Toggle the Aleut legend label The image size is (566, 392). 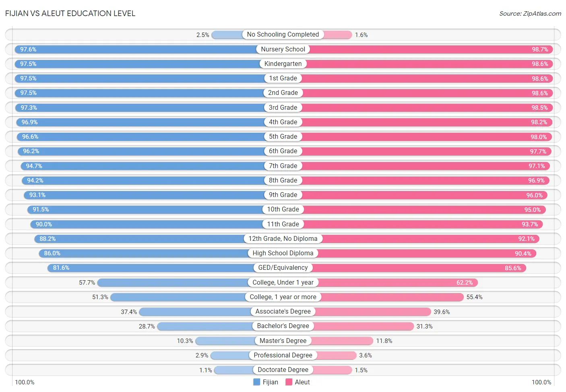(302, 382)
